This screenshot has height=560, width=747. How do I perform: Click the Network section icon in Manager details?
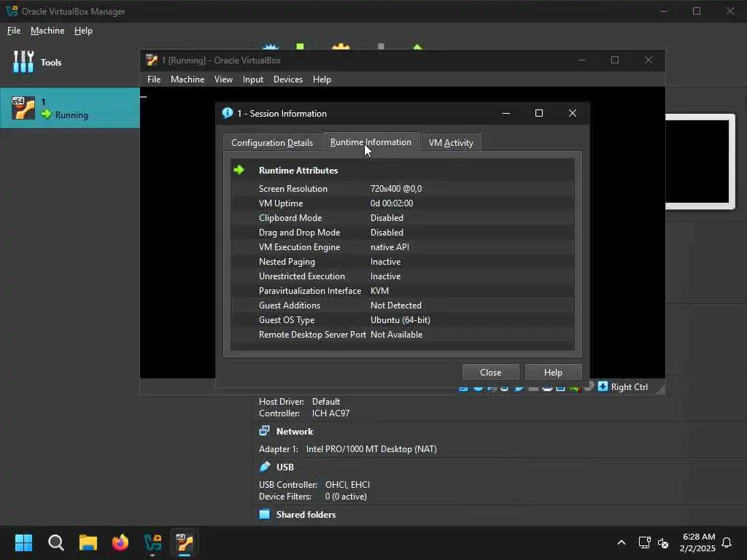264,431
